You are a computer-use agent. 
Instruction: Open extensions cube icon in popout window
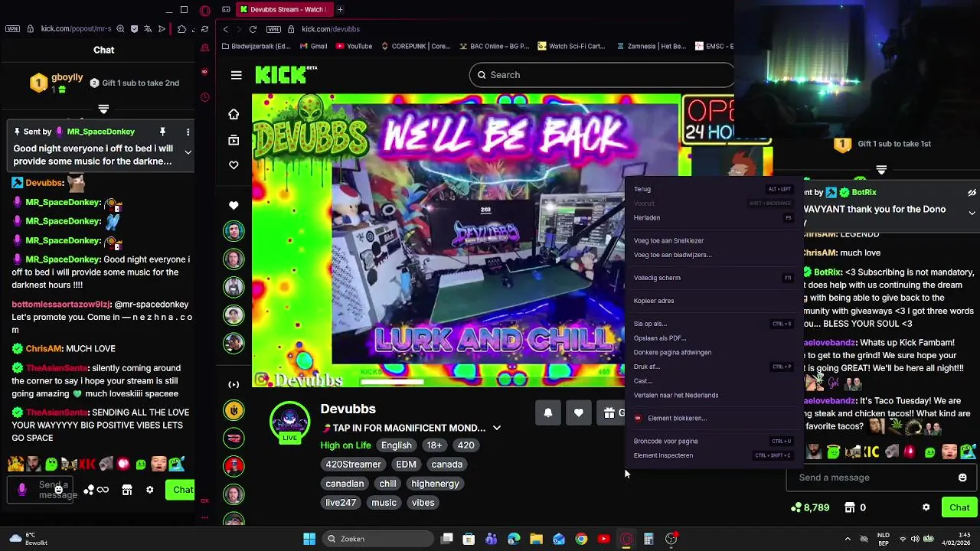[181, 29]
